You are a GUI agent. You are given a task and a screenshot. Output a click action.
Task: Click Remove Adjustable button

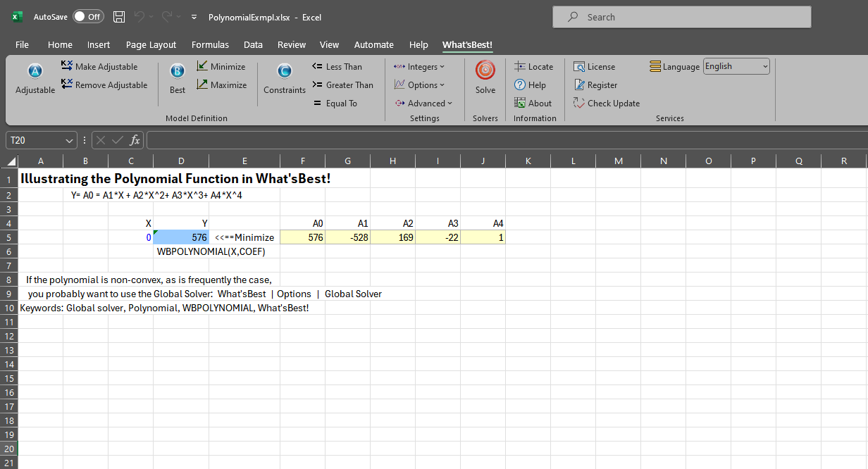104,85
